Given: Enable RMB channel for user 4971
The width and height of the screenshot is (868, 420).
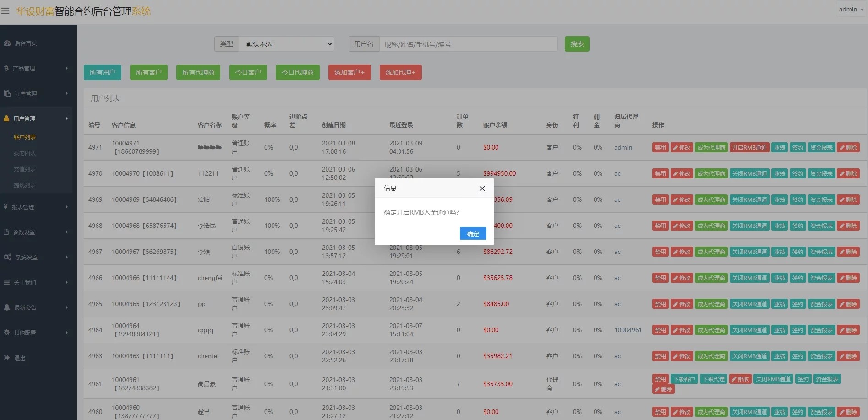Looking at the screenshot, I should coord(749,147).
